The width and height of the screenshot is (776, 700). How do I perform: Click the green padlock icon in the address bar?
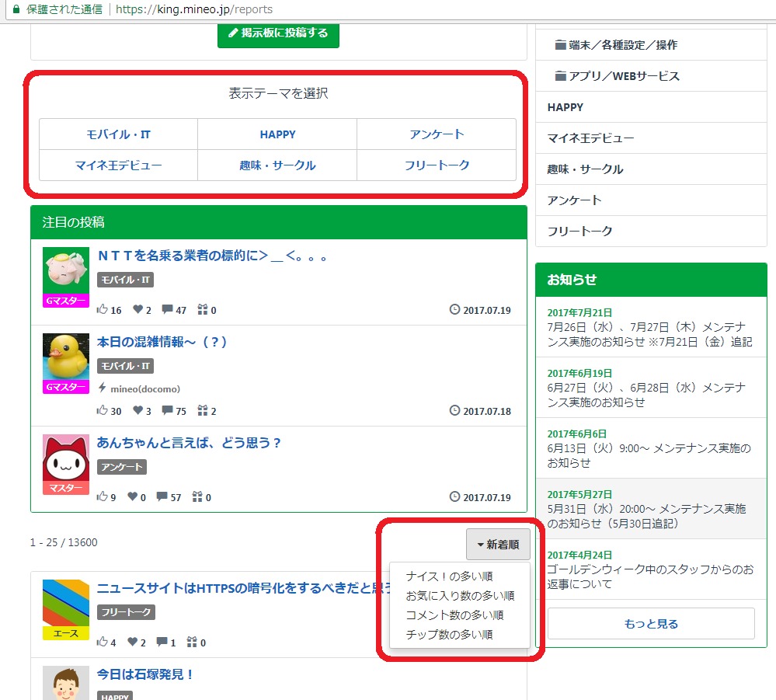point(15,9)
